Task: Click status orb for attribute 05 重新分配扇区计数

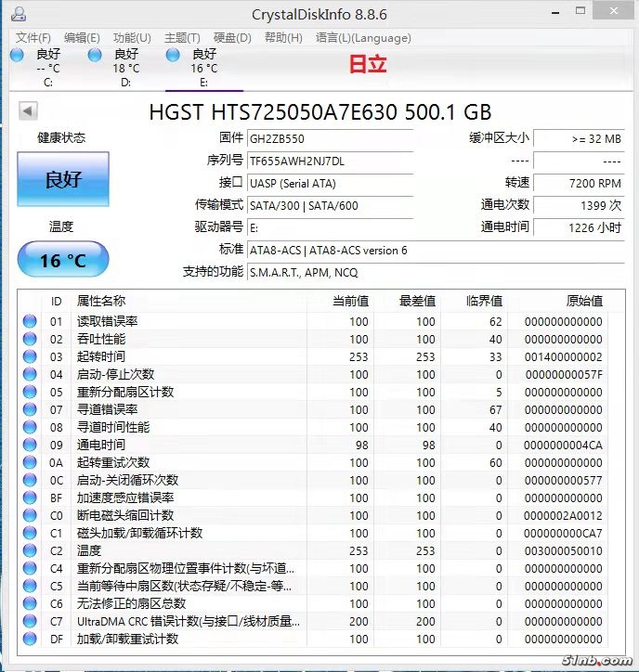Action: pos(31,393)
